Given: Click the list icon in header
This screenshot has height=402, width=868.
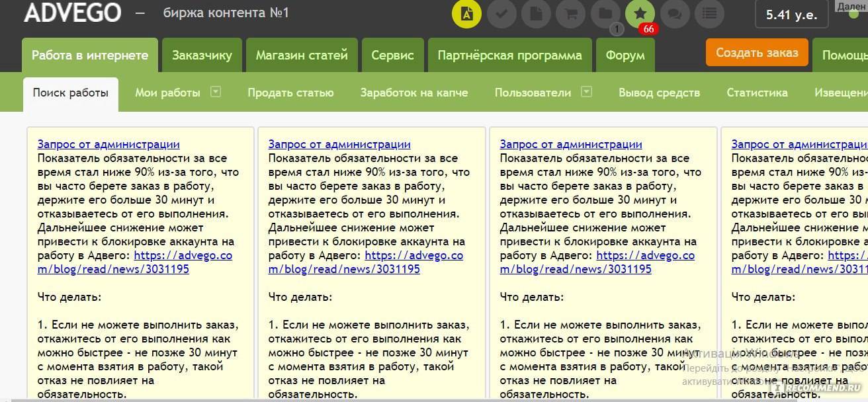Looking at the screenshot, I should 709,14.
